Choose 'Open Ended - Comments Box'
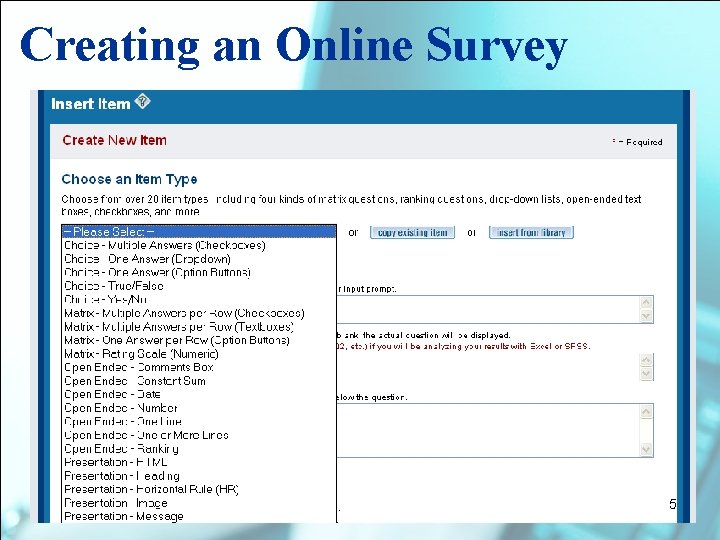The height and width of the screenshot is (540, 720). [199, 367]
